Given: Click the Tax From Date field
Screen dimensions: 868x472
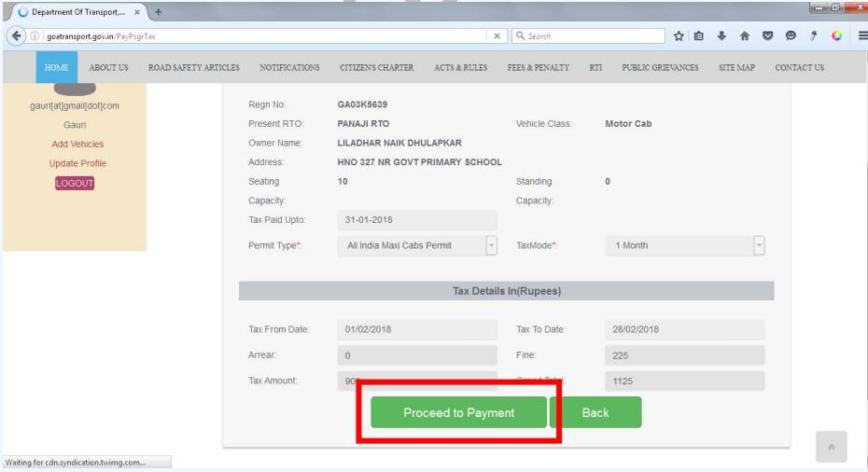Looking at the screenshot, I should 417,329.
